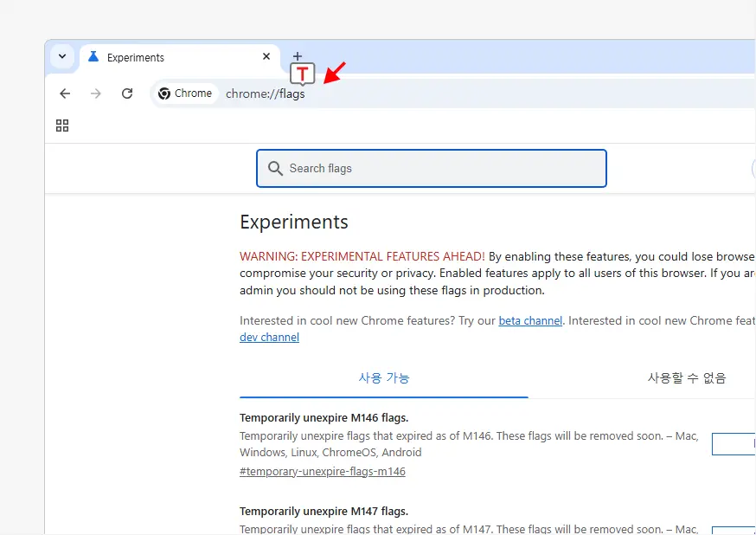Click the Chrome site info chip
The height and width of the screenshot is (535, 756).
[185, 93]
